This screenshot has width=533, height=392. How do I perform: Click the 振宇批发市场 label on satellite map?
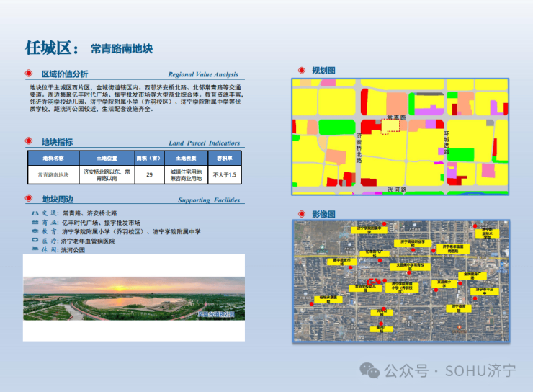341,262
